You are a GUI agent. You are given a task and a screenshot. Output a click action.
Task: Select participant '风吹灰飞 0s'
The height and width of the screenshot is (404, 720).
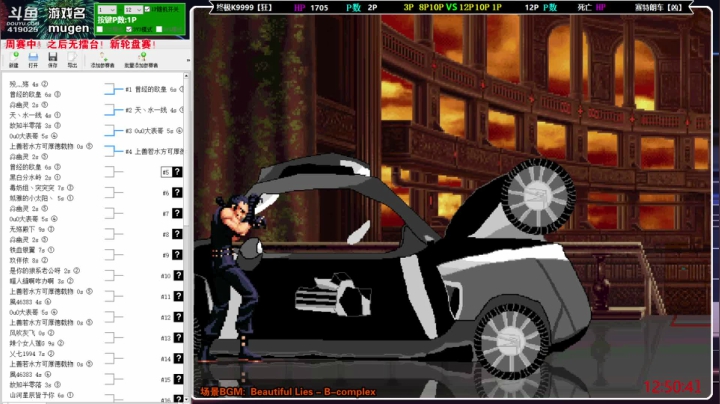coord(32,333)
